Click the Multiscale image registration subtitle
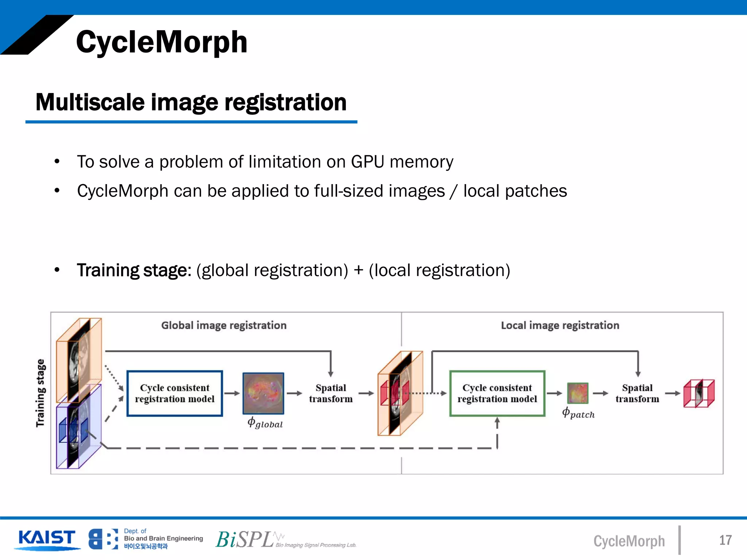The image size is (747, 560). tap(191, 102)
